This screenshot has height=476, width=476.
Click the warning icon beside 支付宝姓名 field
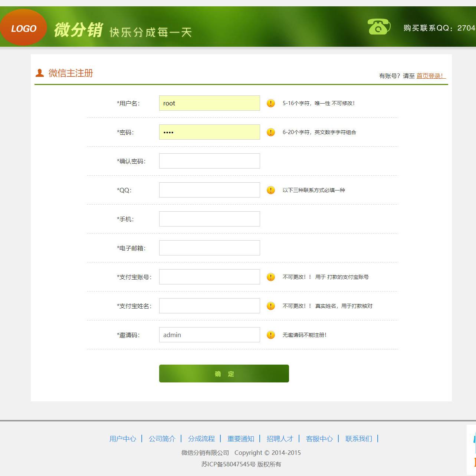[x=271, y=306]
